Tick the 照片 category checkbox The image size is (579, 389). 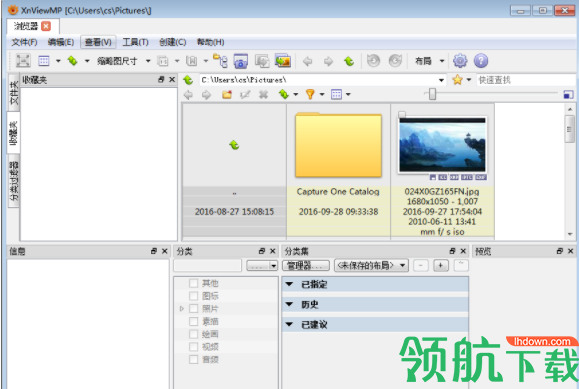click(x=193, y=308)
